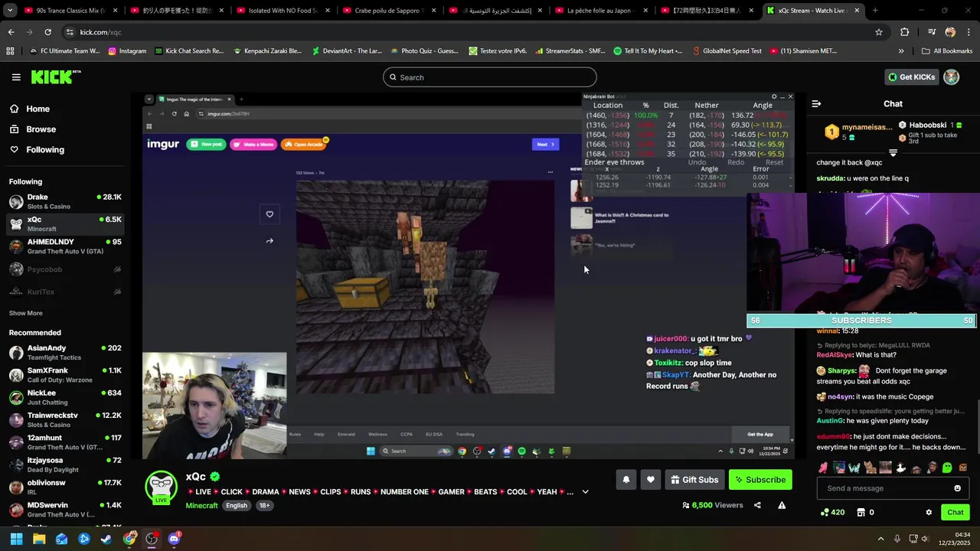This screenshot has width=980, height=551.
Task: Click the green Subscribe button
Action: [760, 480]
